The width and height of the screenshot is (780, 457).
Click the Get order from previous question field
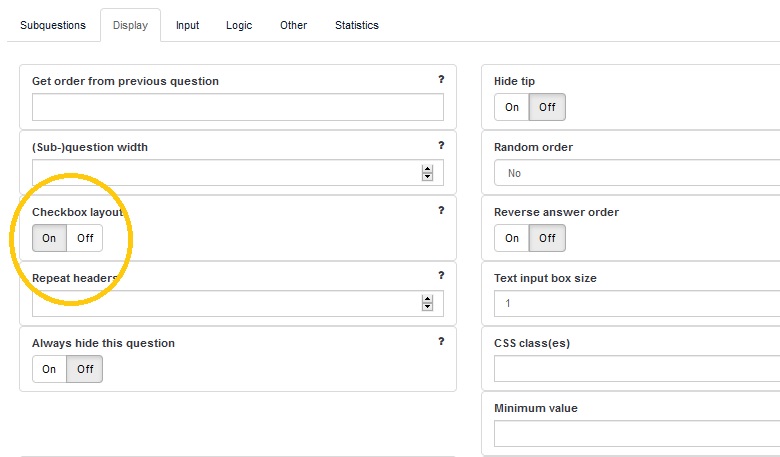[237, 107]
